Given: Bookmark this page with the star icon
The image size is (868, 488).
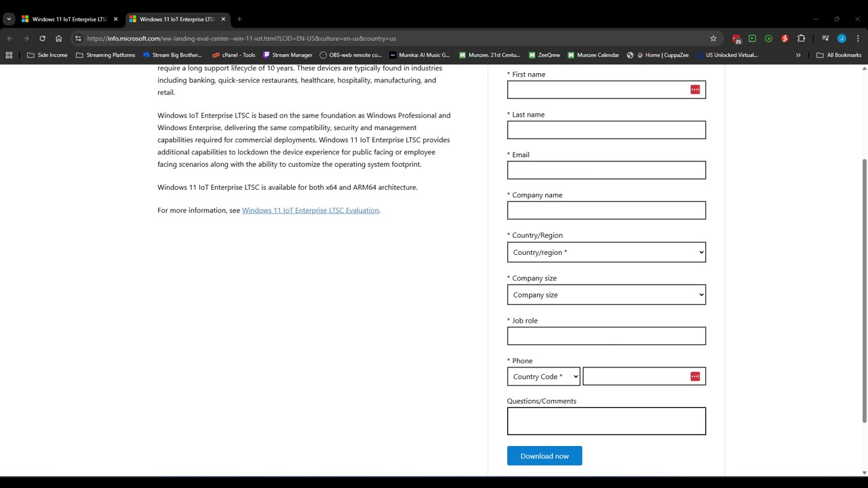Looking at the screenshot, I should pyautogui.click(x=713, y=39).
